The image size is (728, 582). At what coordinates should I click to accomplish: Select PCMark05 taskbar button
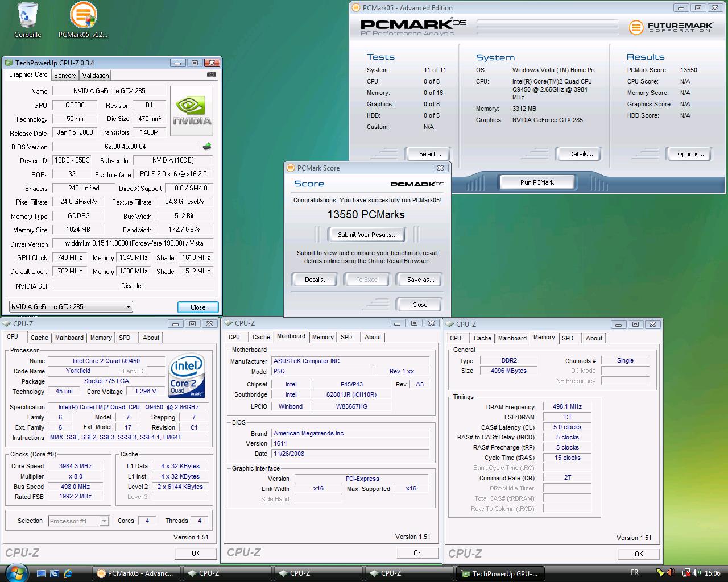(x=137, y=573)
